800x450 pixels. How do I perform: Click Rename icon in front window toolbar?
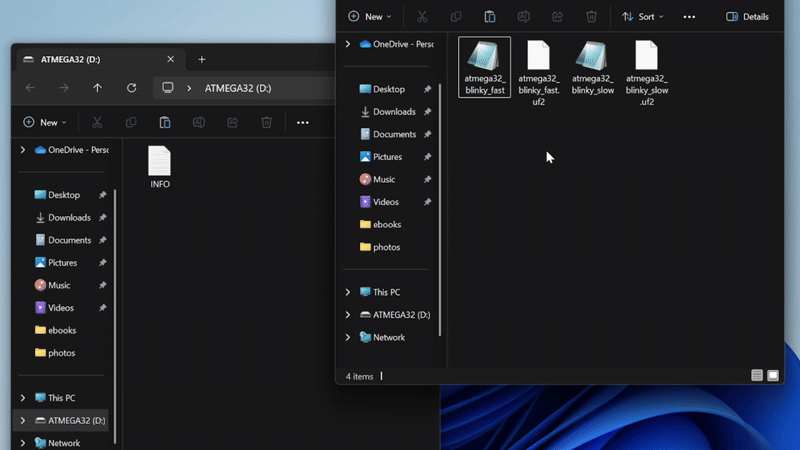click(x=523, y=17)
